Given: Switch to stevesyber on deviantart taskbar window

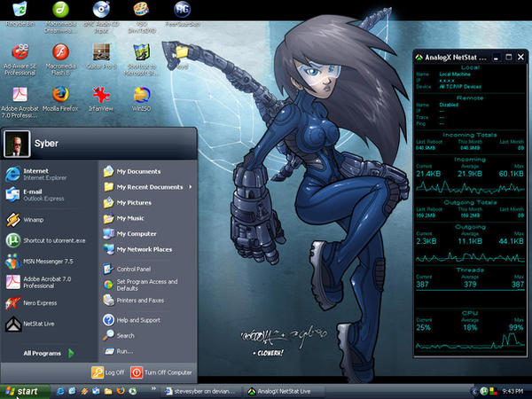Looking at the screenshot, I should pos(201,391).
